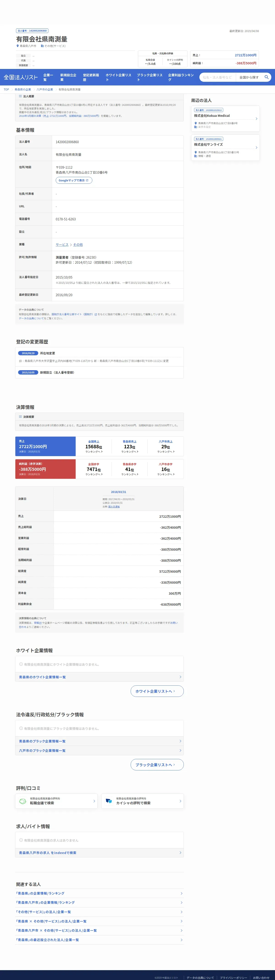Open 登記更新履歴 in navigation bar
The width and height of the screenshot is (275, 980).
coord(91,77)
